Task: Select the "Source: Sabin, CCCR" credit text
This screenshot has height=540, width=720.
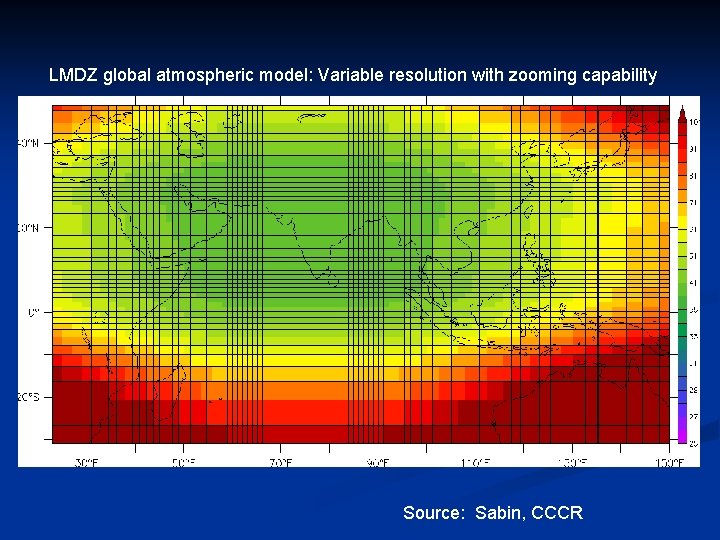Action: (x=493, y=512)
